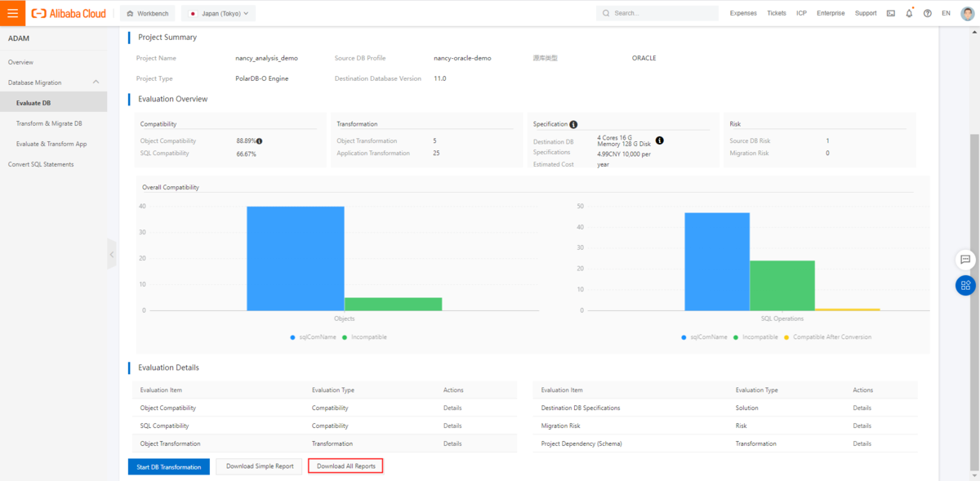
Task: Click the search magnifier icon
Action: click(x=606, y=13)
